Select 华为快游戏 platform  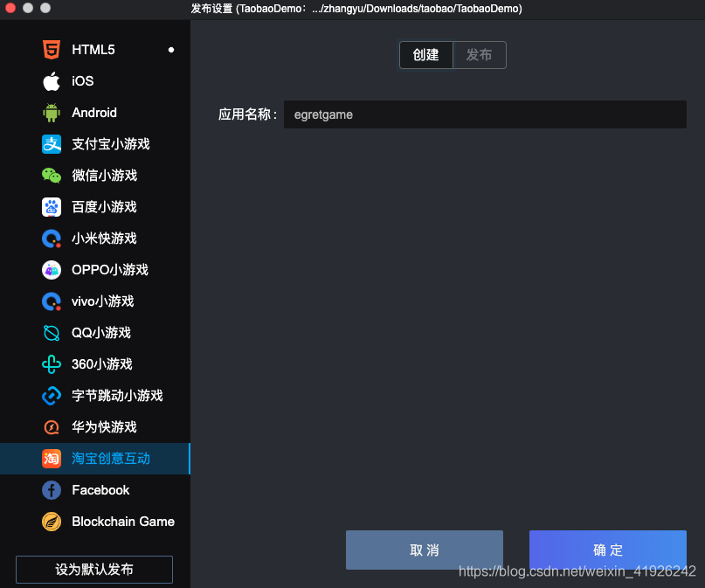95,427
